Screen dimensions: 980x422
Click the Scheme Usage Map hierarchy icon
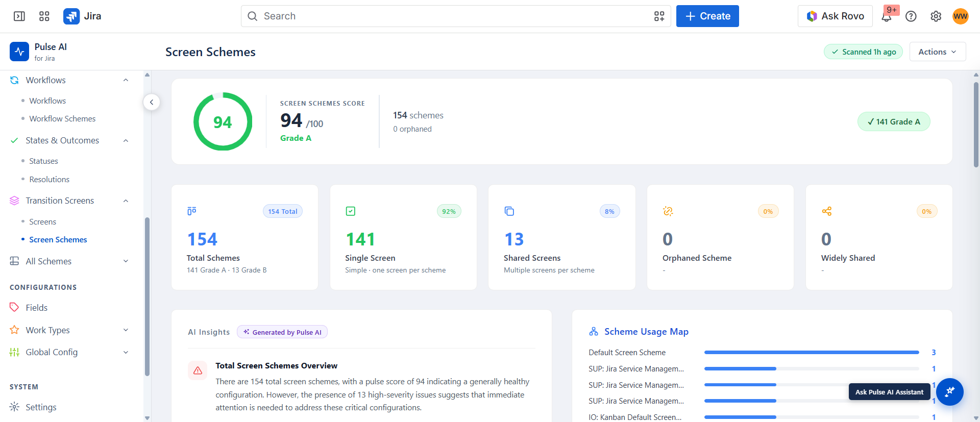594,332
